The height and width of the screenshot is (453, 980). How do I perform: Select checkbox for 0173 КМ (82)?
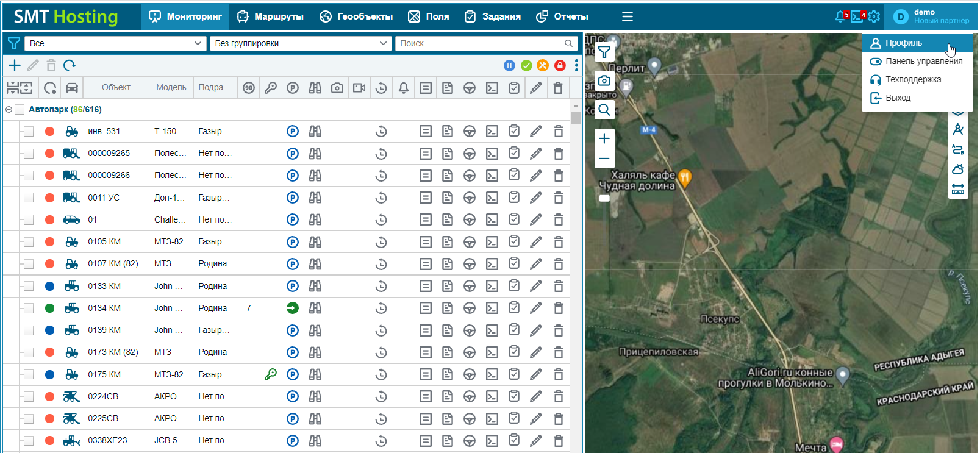29,352
